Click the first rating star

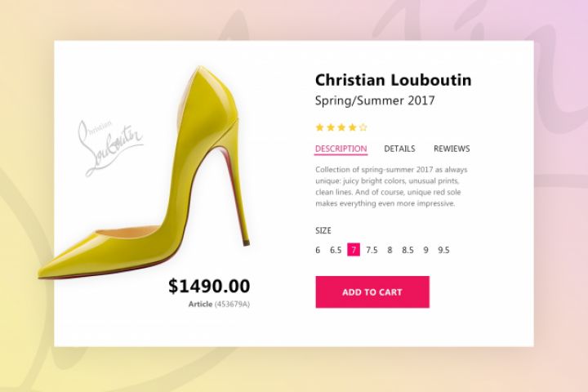tap(319, 127)
